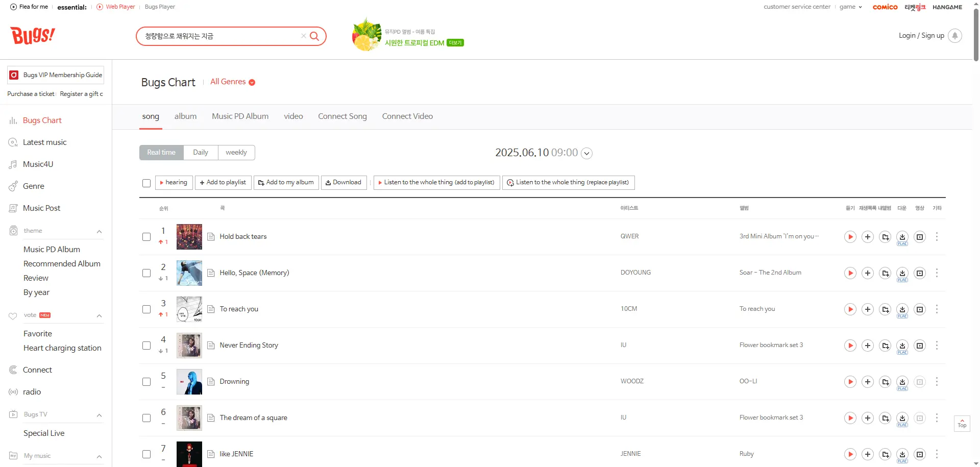
Task: Open the tropical EDM promo banner
Action: click(408, 35)
